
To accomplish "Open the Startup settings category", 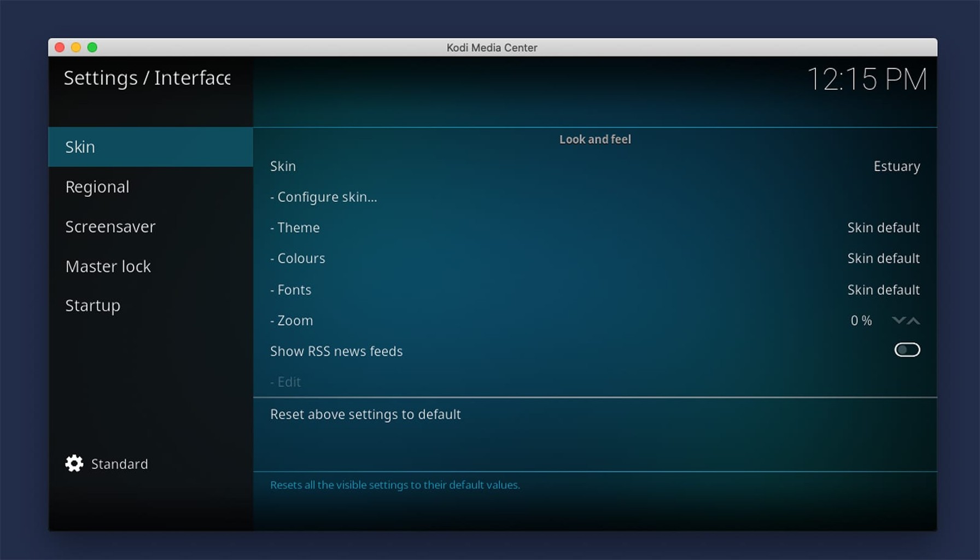I will 150,306.
